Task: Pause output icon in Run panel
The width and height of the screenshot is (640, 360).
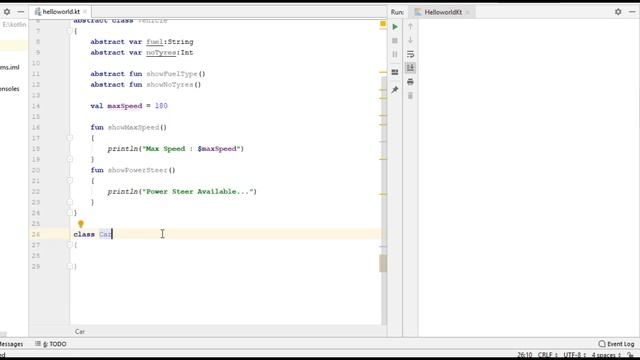Action: tap(395, 55)
